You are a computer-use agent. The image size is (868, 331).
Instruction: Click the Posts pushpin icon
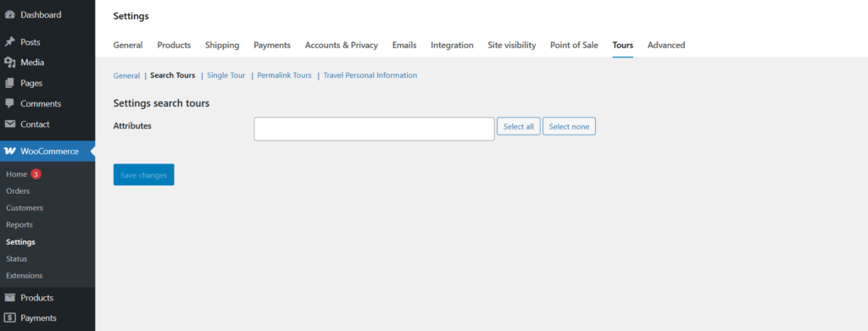pyautogui.click(x=9, y=42)
